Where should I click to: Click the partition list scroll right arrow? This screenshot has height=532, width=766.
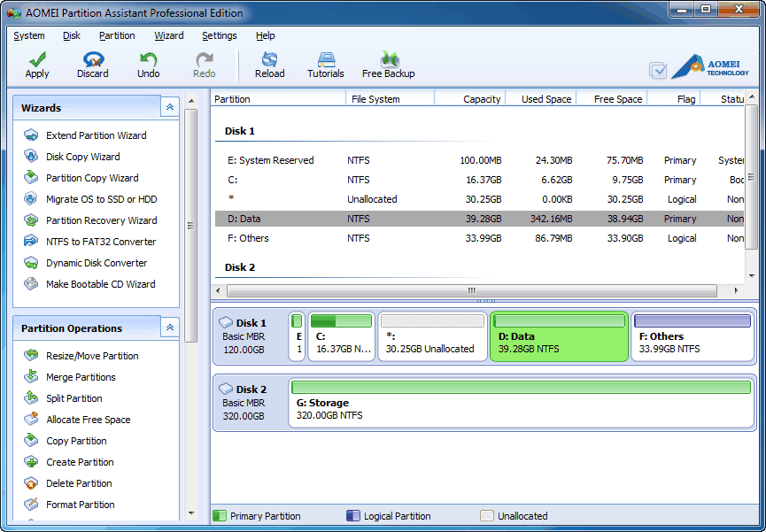tap(736, 290)
